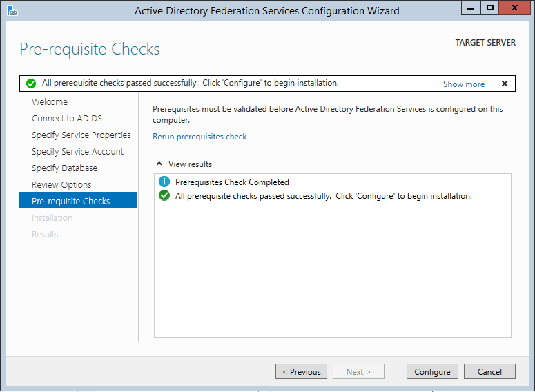Screen dimensions: 535x392
Task: Click the blue info icon in results
Action: click(x=164, y=182)
